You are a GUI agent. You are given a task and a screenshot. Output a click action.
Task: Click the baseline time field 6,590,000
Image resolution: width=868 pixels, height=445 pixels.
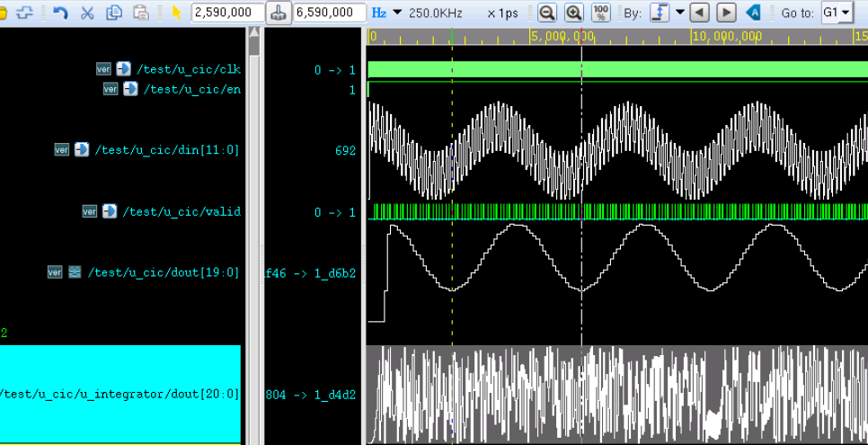[330, 13]
